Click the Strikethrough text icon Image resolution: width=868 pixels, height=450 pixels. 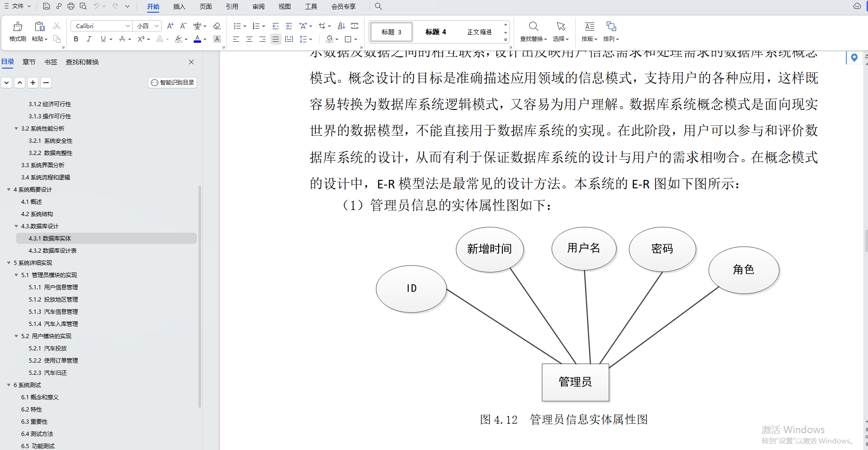tap(122, 39)
